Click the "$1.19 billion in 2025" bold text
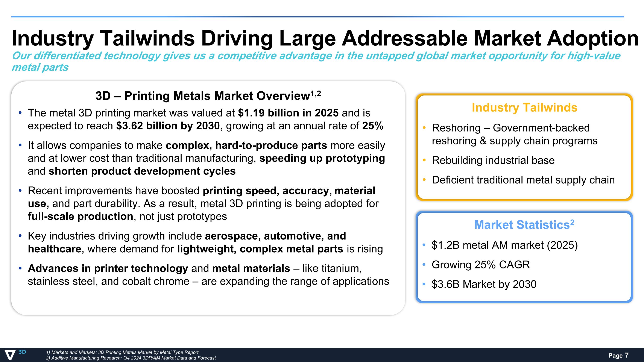 (x=288, y=113)
